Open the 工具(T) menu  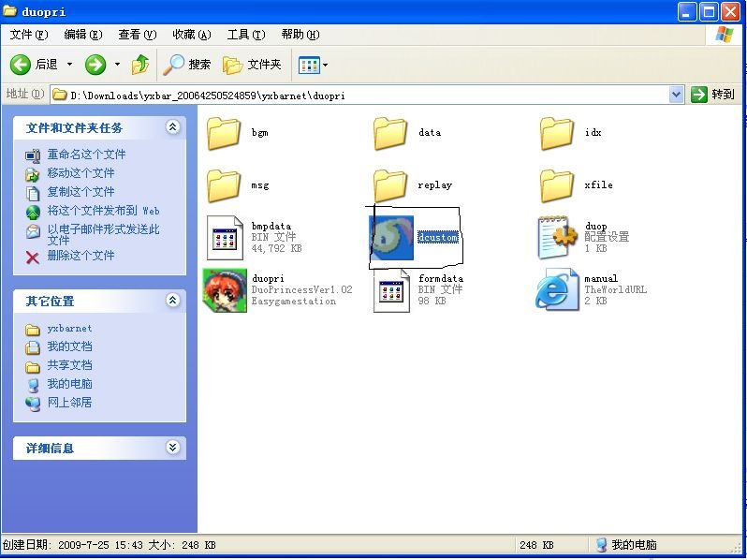tap(245, 35)
